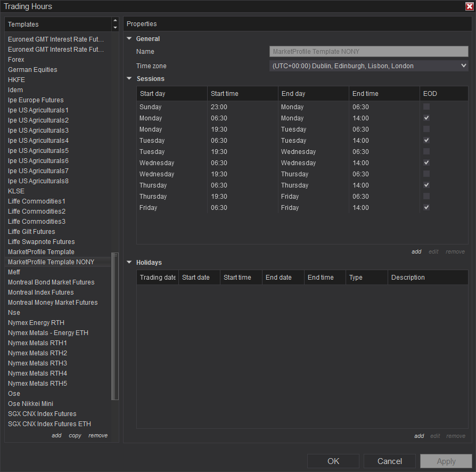Click the Templates list scroll-up arrow
476x472 pixels.
tap(115, 21)
